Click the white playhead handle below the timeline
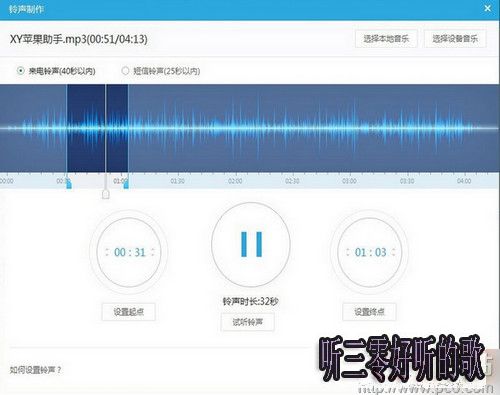 106,194
